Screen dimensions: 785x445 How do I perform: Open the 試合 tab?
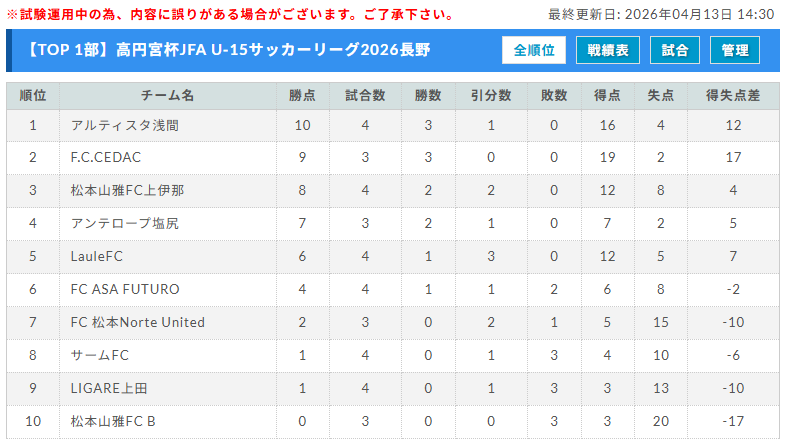pyautogui.click(x=675, y=50)
